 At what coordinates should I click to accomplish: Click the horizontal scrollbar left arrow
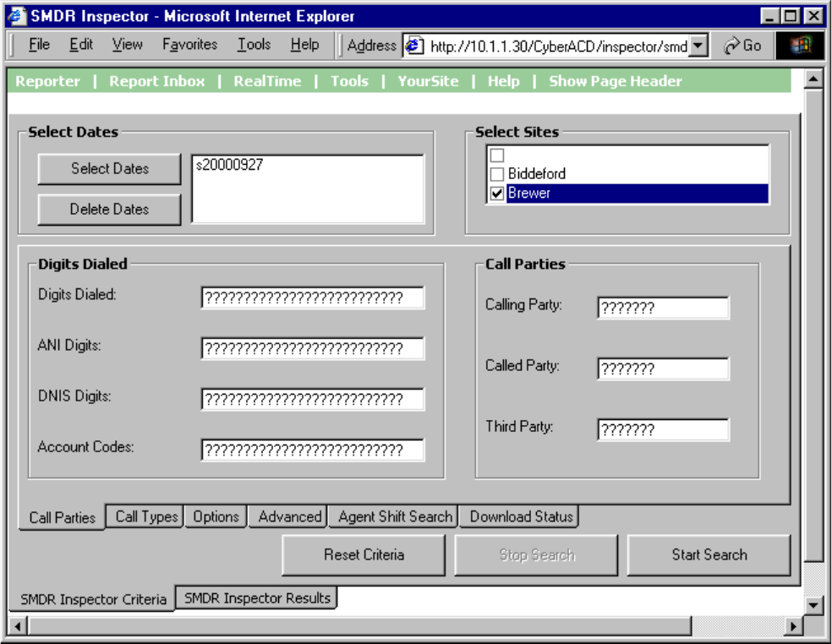[x=18, y=626]
